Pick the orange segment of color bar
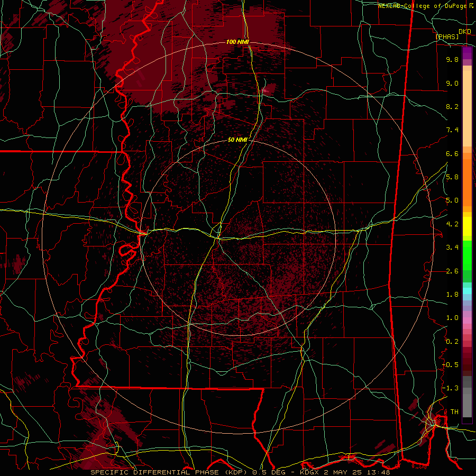476x476 pixels. (467, 182)
